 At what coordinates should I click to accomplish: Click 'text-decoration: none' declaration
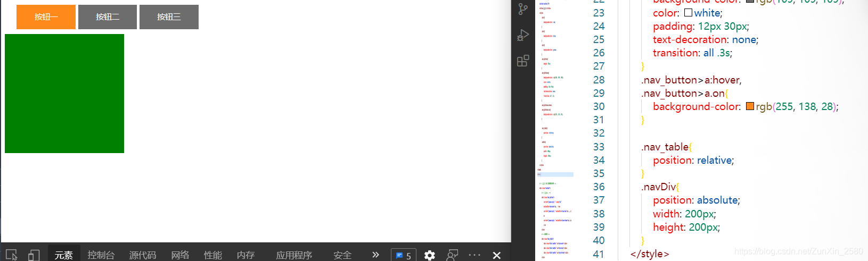click(706, 39)
